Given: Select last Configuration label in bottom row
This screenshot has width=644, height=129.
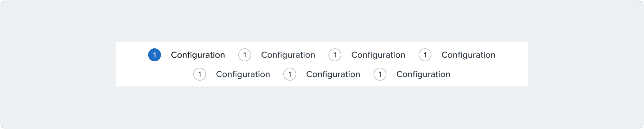Looking at the screenshot, I should tap(423, 74).
